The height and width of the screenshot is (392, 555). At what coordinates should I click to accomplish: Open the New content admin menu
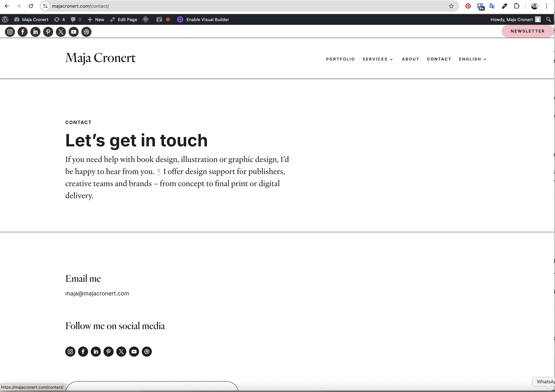(x=96, y=20)
